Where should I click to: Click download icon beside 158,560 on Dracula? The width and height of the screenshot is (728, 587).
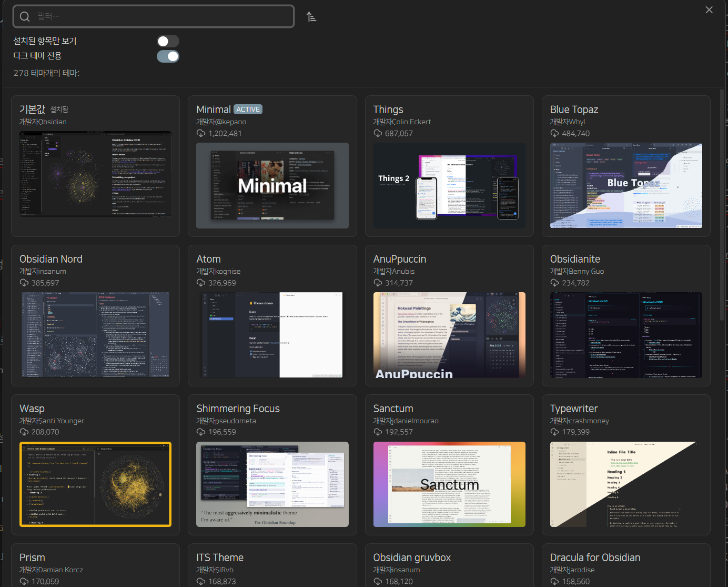tap(554, 581)
